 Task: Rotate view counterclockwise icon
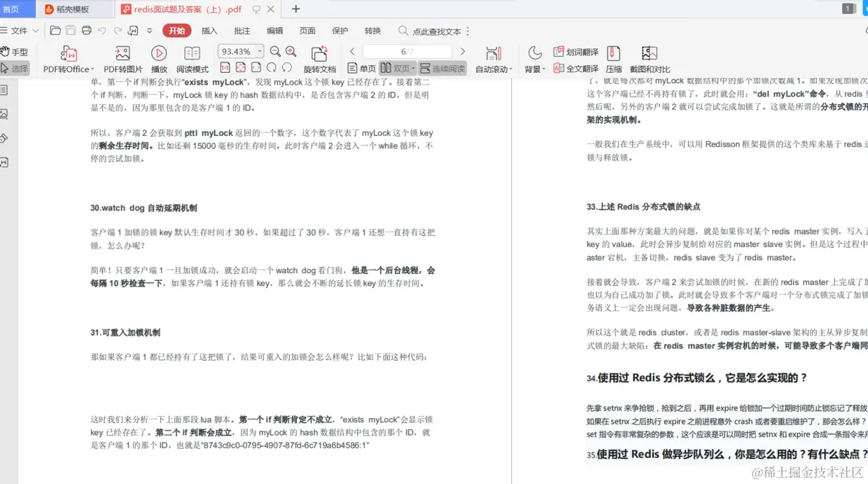pyautogui.click(x=287, y=68)
